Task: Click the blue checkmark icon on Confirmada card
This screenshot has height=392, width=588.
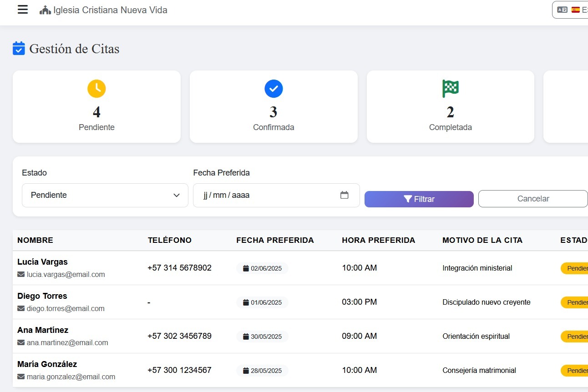Action: click(274, 89)
